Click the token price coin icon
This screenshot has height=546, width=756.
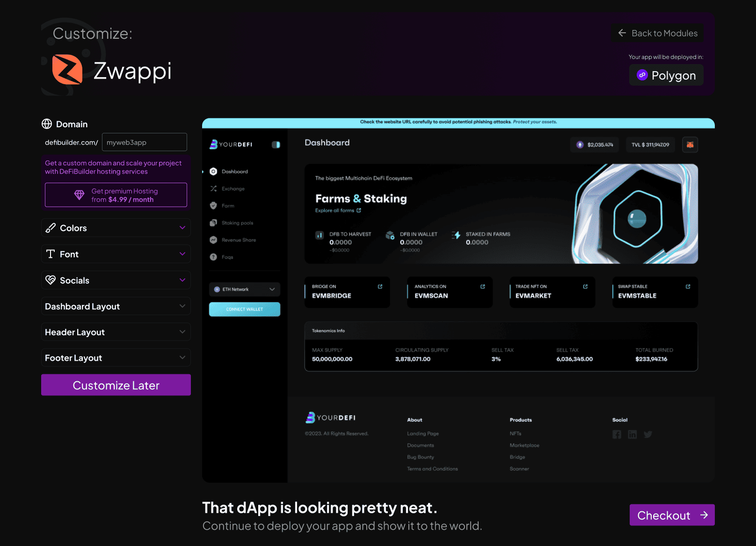(x=580, y=145)
